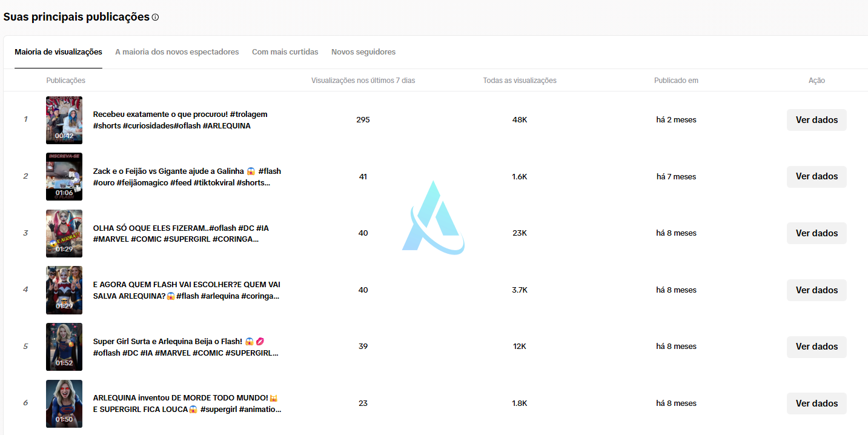Select the Maioria de visualizações tab
The image size is (868, 435).
click(x=58, y=52)
